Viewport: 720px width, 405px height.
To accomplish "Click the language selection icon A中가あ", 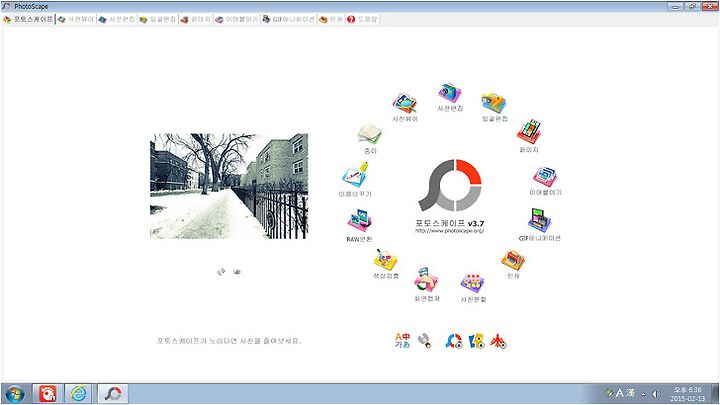I will click(x=402, y=341).
